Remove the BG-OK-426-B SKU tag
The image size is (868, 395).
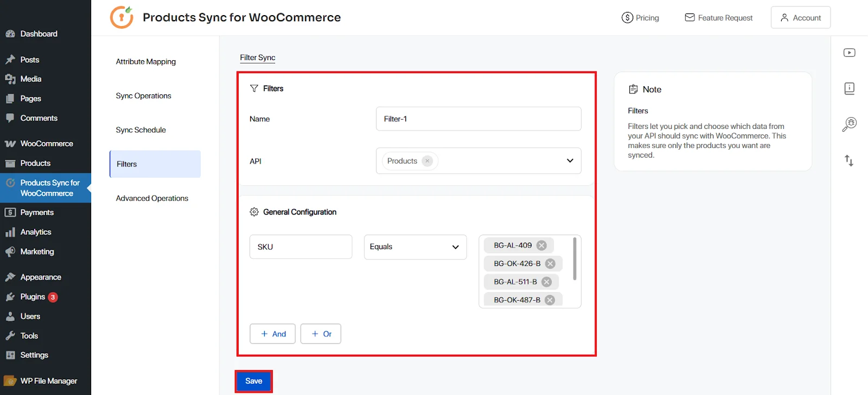[x=550, y=264]
